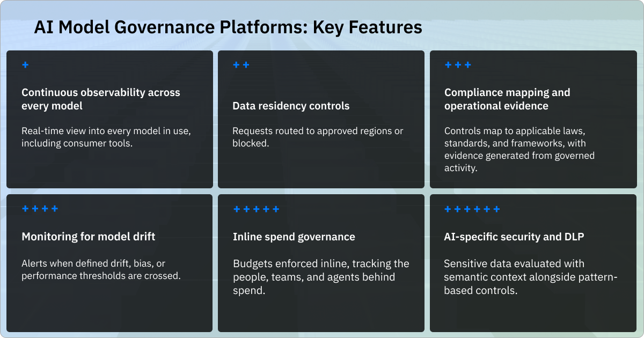Click the triple plus icon above Compliance mapping
644x338 pixels.
[458, 65]
